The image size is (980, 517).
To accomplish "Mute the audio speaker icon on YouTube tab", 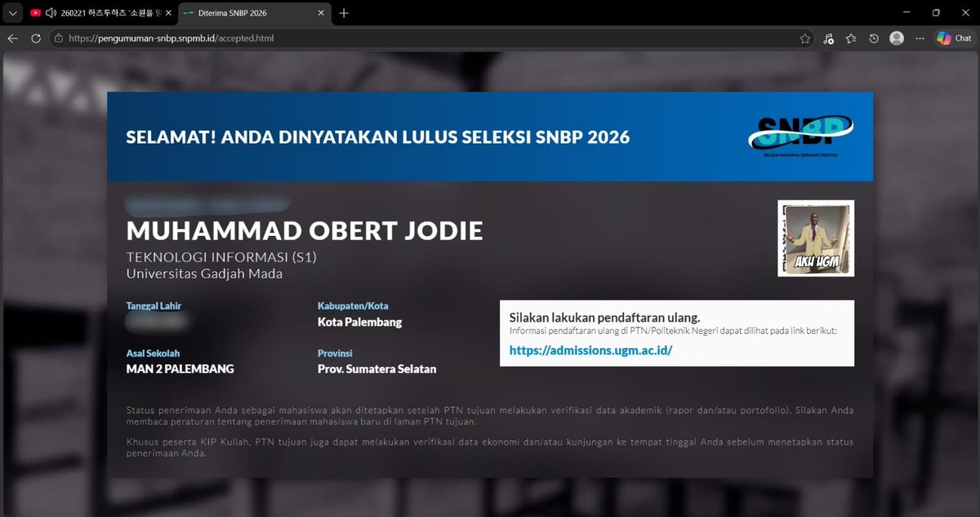I will 51,13.
